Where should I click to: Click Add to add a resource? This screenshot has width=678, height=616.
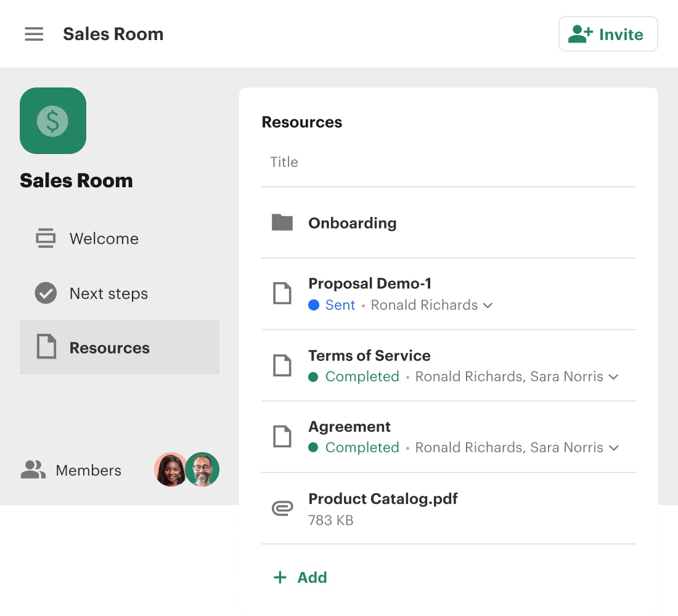(300, 577)
